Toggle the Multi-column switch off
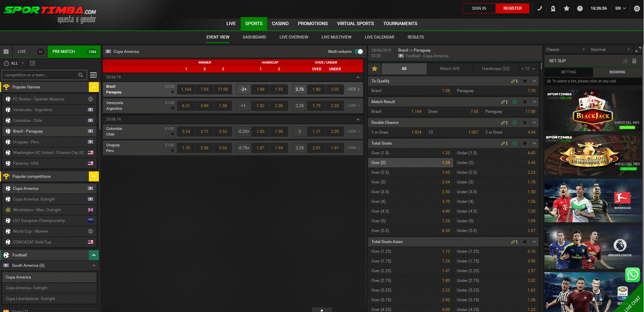Image resolution: width=644 pixels, height=312 pixels. (359, 52)
